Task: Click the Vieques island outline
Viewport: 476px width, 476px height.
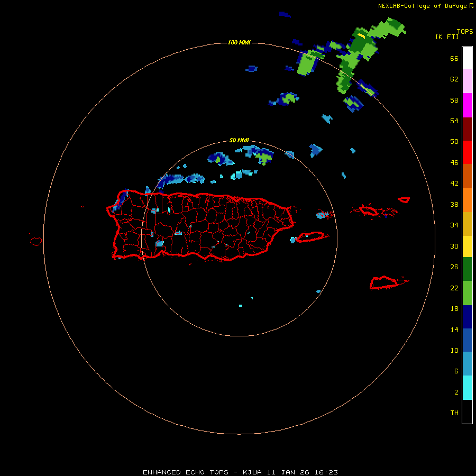Action: click(312, 237)
